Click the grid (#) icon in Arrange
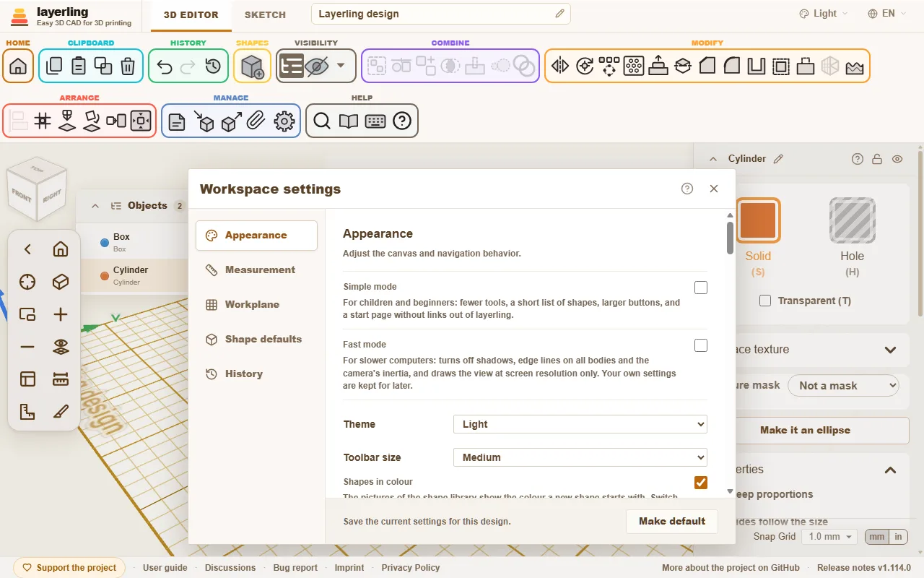 click(x=43, y=121)
